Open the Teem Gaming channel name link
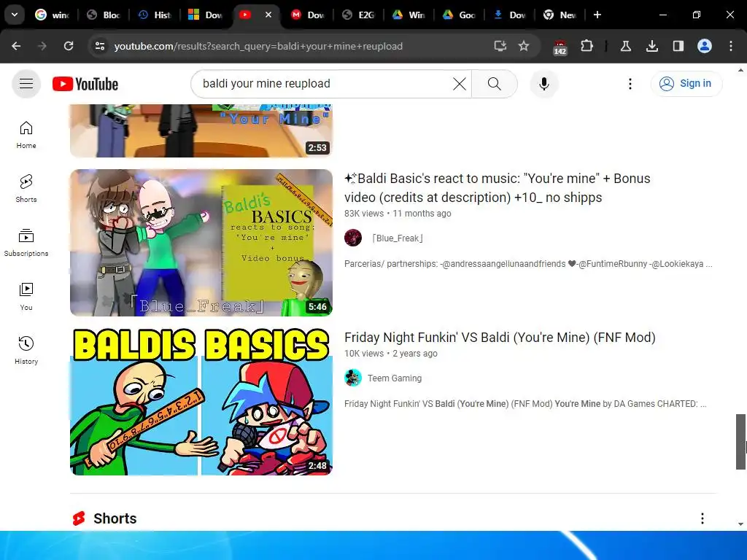This screenshot has width=747, height=560. point(395,378)
